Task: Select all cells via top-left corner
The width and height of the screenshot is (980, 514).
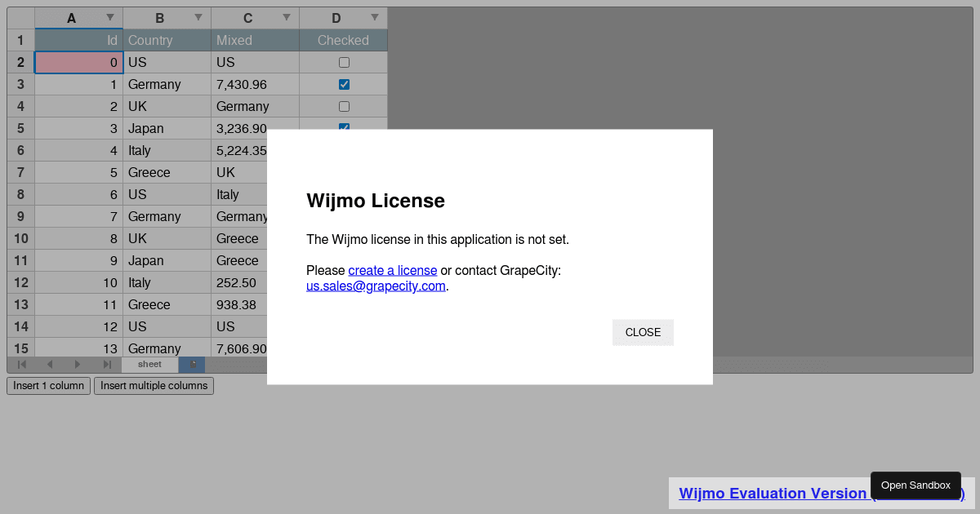Action: point(20,18)
